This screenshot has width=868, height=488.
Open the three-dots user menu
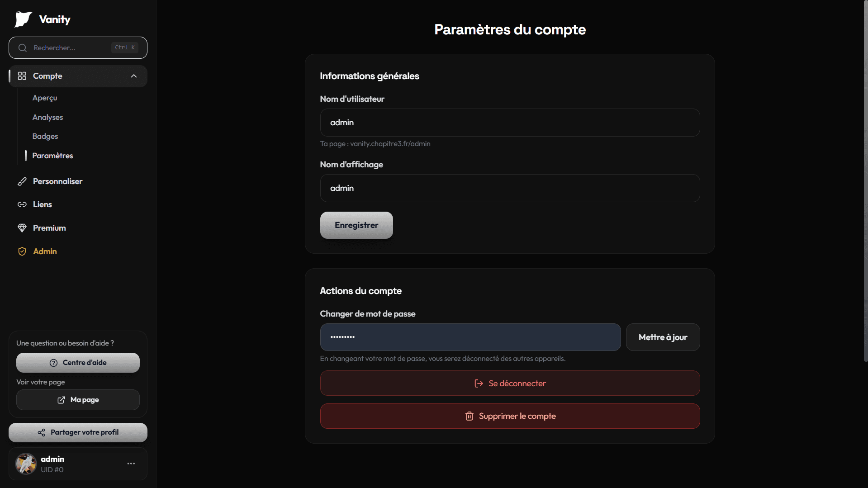[131, 464]
